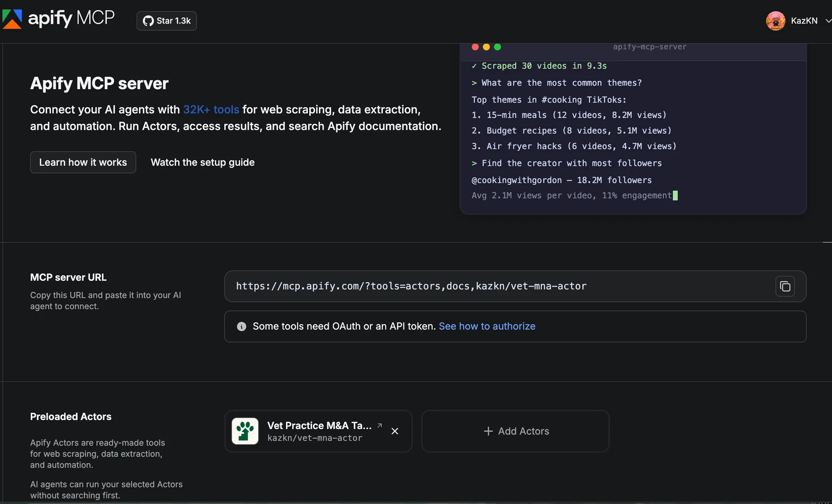
Task: Click the 'apify-mcp-server' terminal title
Action: [650, 47]
